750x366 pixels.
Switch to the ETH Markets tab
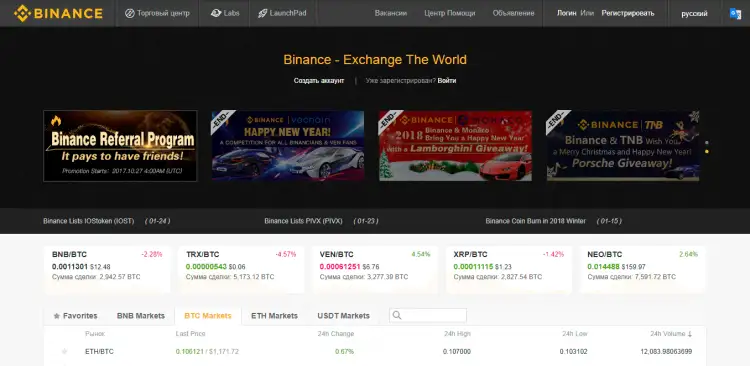[274, 316]
